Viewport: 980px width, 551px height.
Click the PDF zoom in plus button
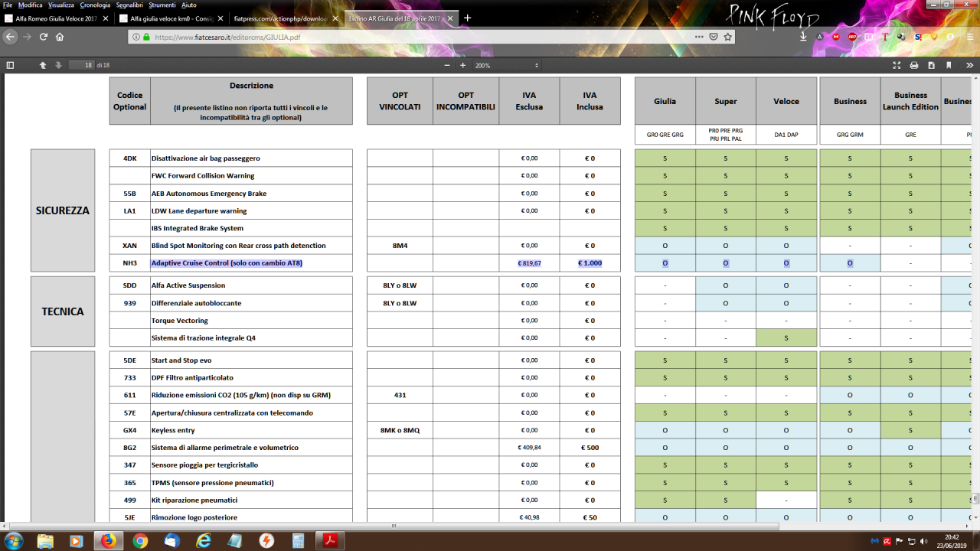[x=462, y=65]
